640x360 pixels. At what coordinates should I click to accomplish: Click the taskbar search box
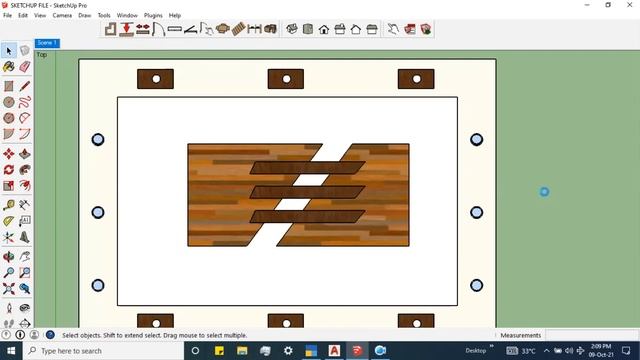tap(103, 351)
